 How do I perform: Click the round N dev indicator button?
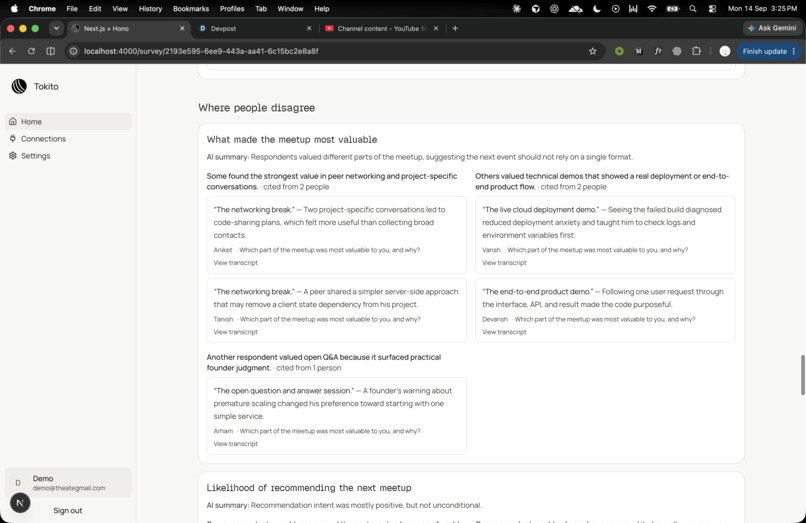point(20,503)
